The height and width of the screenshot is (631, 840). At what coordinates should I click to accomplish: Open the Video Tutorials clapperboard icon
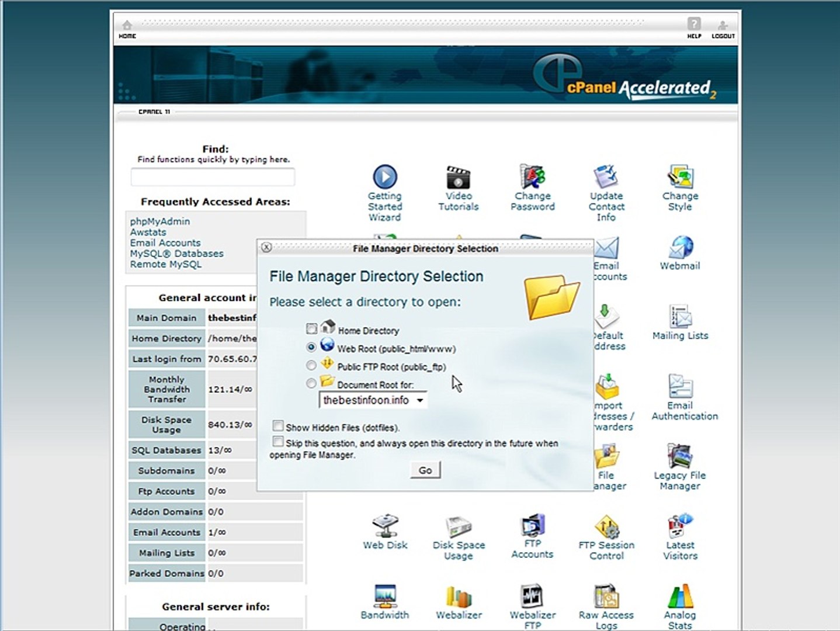459,177
